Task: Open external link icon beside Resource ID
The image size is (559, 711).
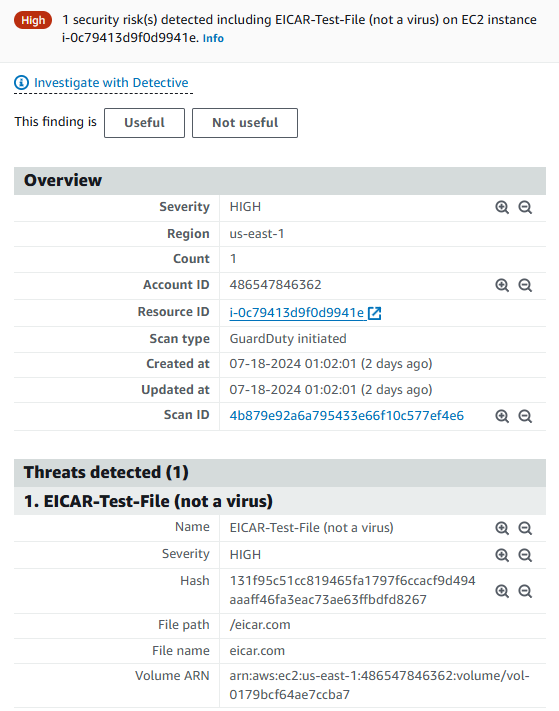Action: coord(374,313)
